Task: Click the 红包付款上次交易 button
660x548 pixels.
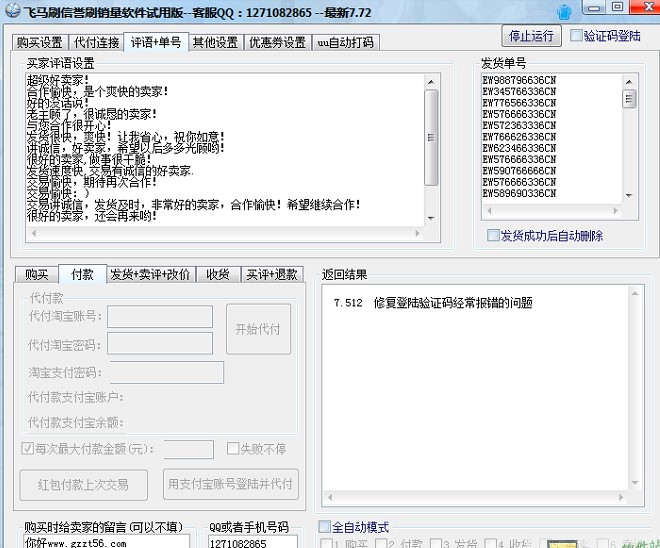Action: (83, 484)
